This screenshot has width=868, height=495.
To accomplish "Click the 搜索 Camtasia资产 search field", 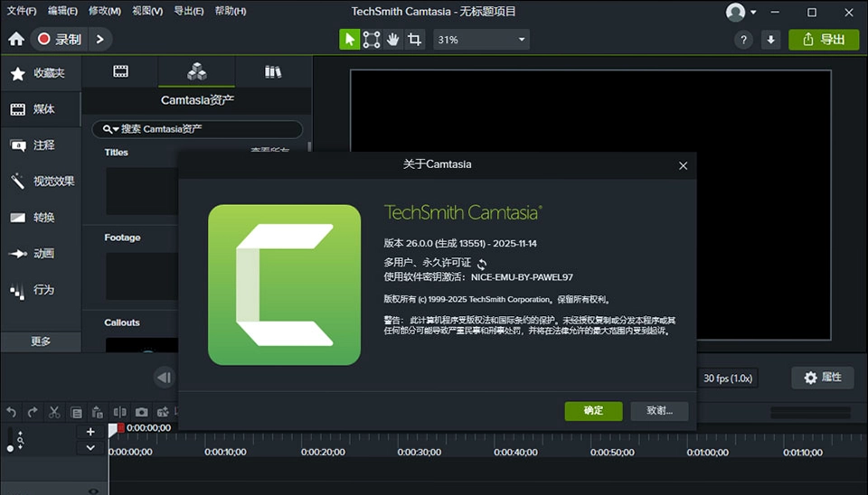I will coord(197,129).
